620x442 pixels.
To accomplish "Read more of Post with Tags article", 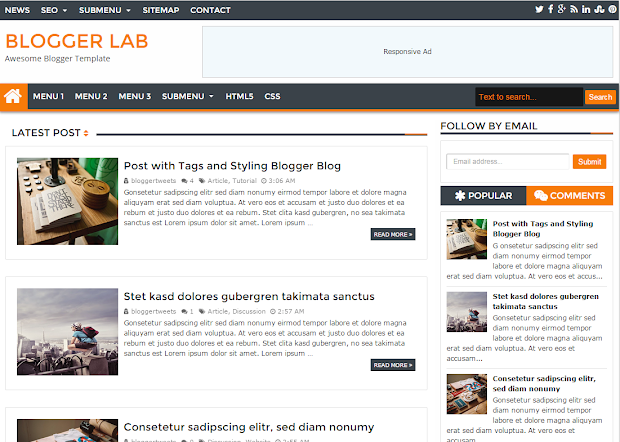I will 393,234.
